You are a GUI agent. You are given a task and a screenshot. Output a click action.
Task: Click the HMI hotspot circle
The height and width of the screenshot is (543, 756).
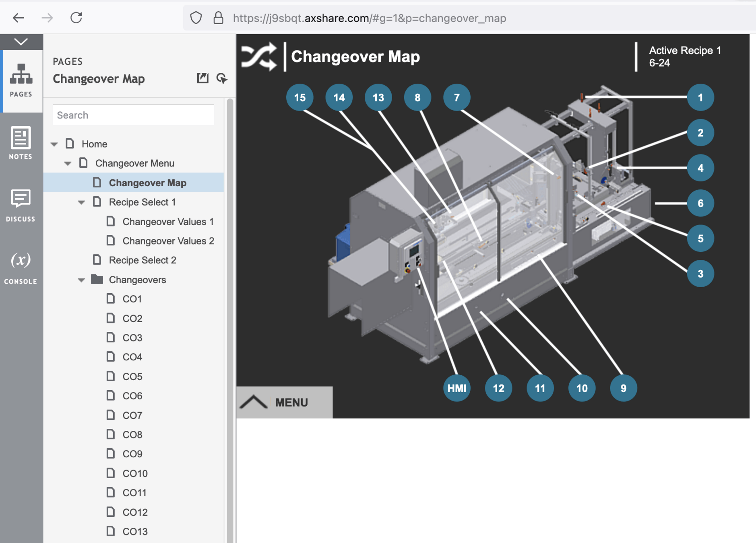pyautogui.click(x=456, y=388)
